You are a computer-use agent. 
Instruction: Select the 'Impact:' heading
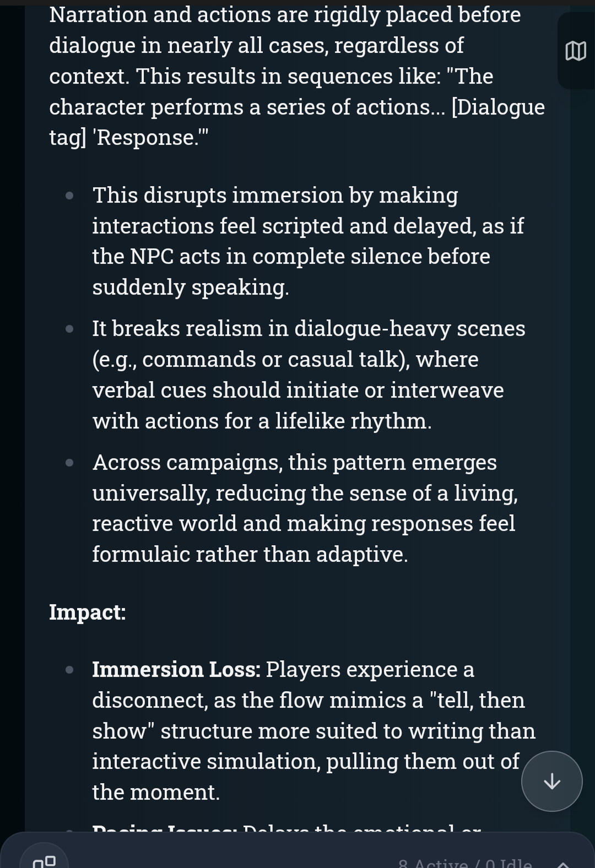pyautogui.click(x=88, y=612)
